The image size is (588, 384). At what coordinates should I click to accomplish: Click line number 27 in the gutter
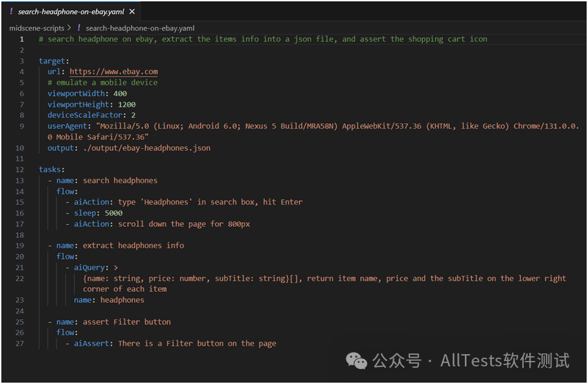[x=20, y=343]
